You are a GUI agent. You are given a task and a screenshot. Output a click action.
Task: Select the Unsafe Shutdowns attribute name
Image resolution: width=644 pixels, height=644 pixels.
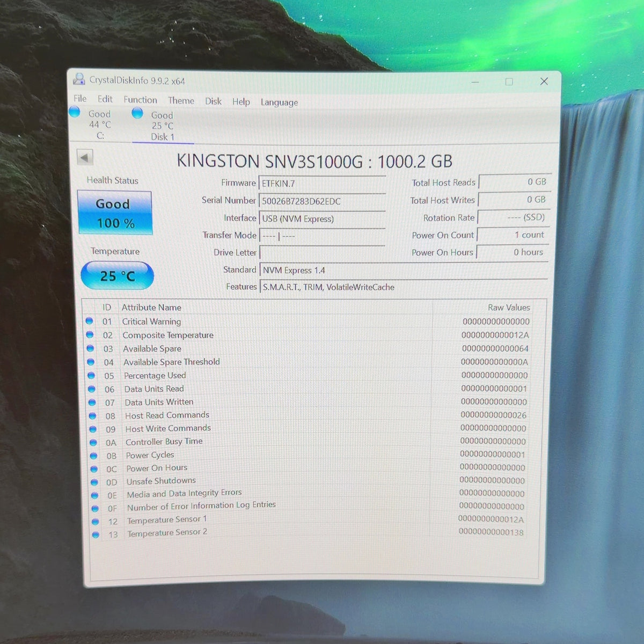point(161,481)
